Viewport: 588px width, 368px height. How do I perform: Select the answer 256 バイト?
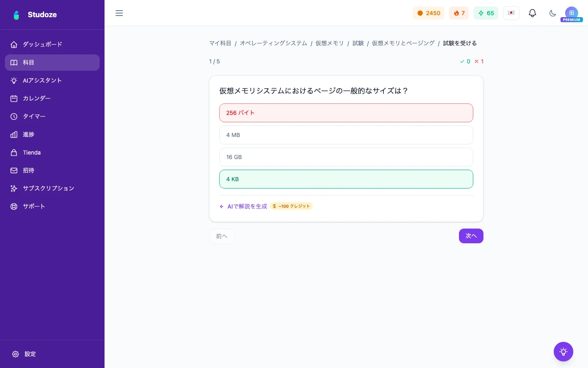pos(346,113)
